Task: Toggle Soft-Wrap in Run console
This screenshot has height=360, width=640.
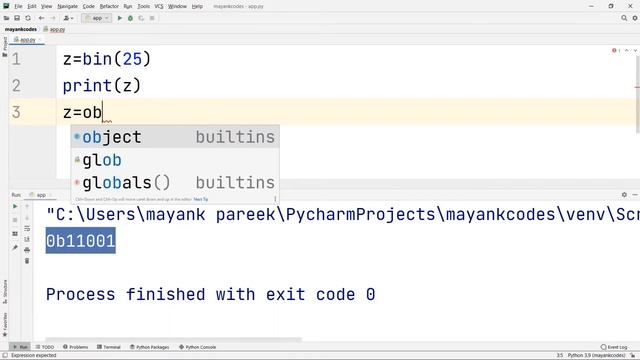Action: click(x=27, y=228)
